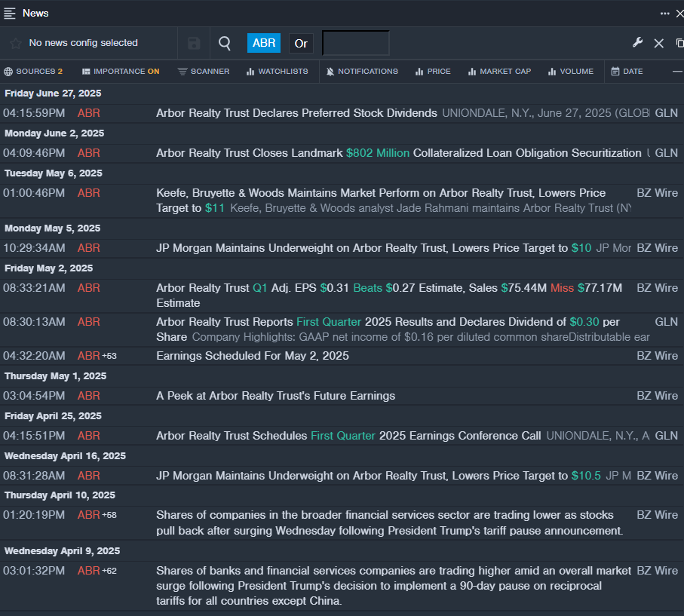The width and height of the screenshot is (684, 616).
Task: Open banks trading higher 90-day pause headline
Action: (x=394, y=586)
